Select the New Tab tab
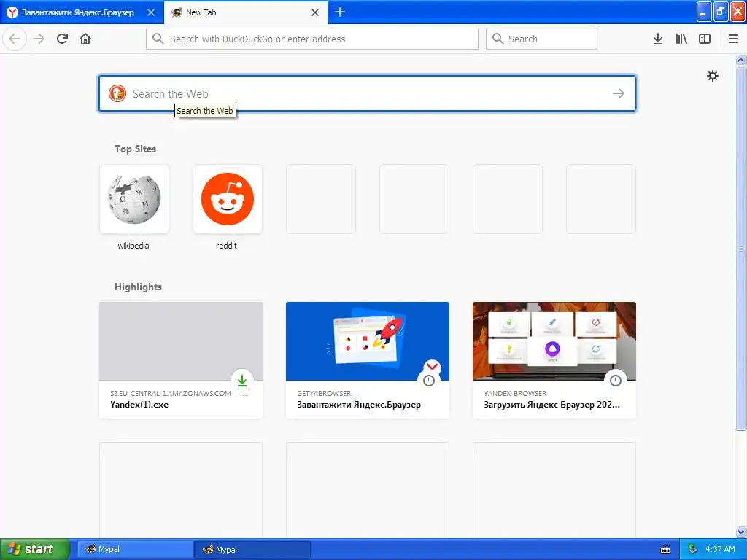This screenshot has width=747, height=560. [246, 12]
